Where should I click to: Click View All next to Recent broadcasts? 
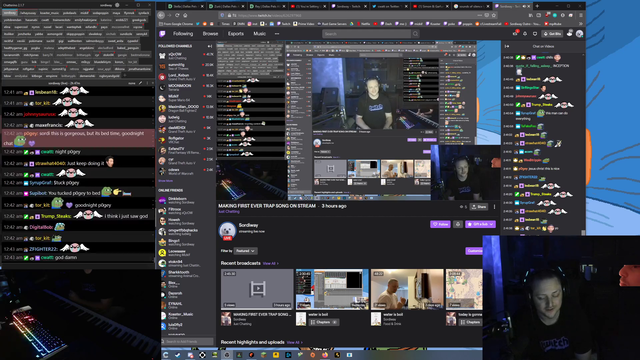[271, 264]
